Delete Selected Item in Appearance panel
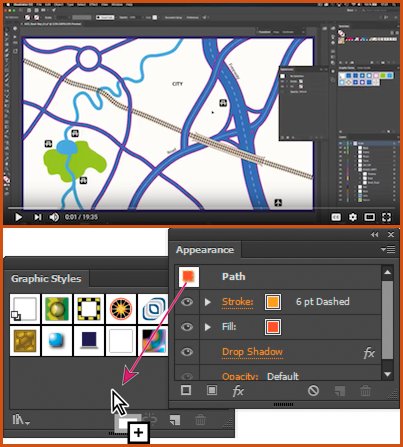This screenshot has width=403, height=447. click(x=365, y=391)
